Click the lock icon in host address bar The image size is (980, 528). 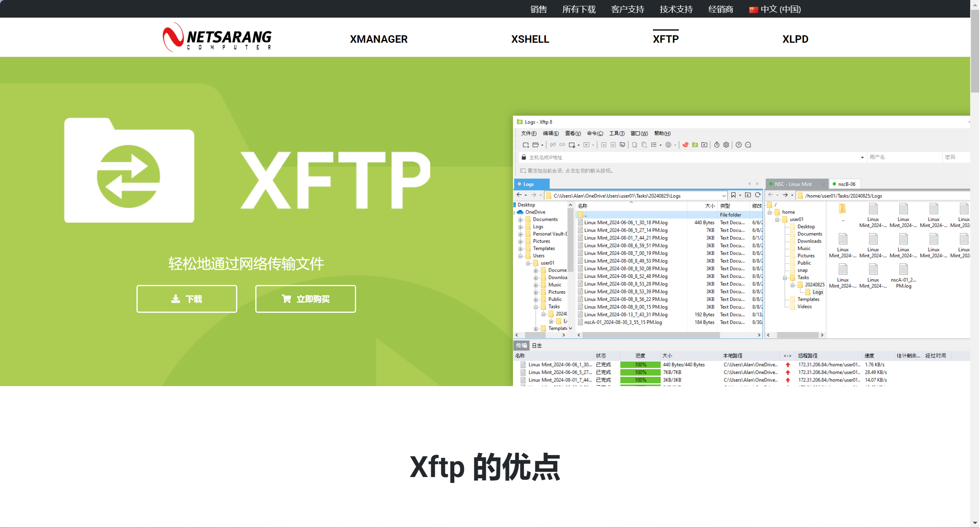point(524,157)
